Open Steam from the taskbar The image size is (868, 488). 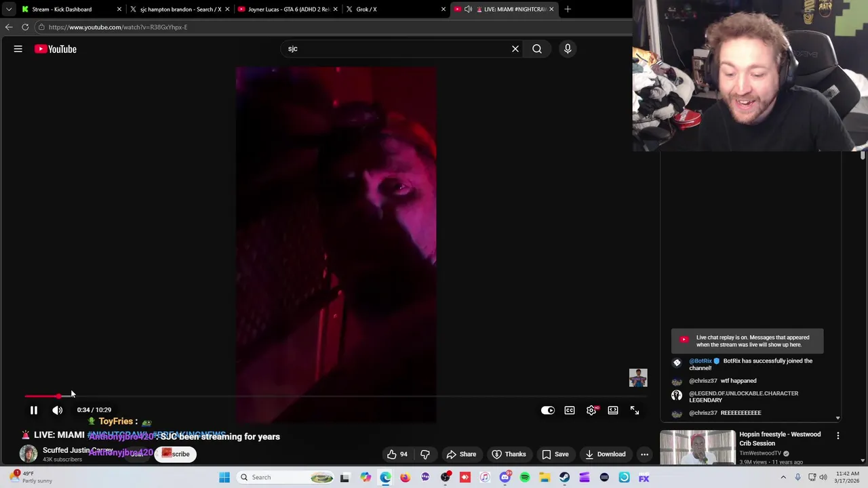point(564,477)
